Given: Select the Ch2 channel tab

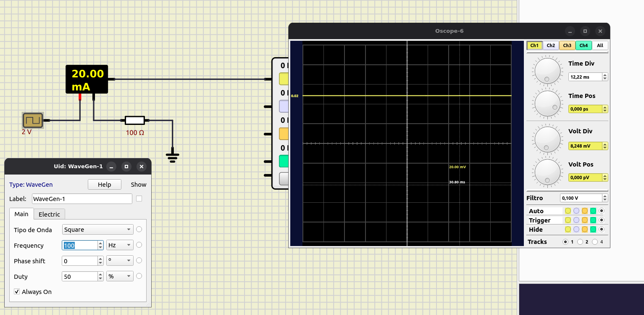Looking at the screenshot, I should (x=551, y=45).
